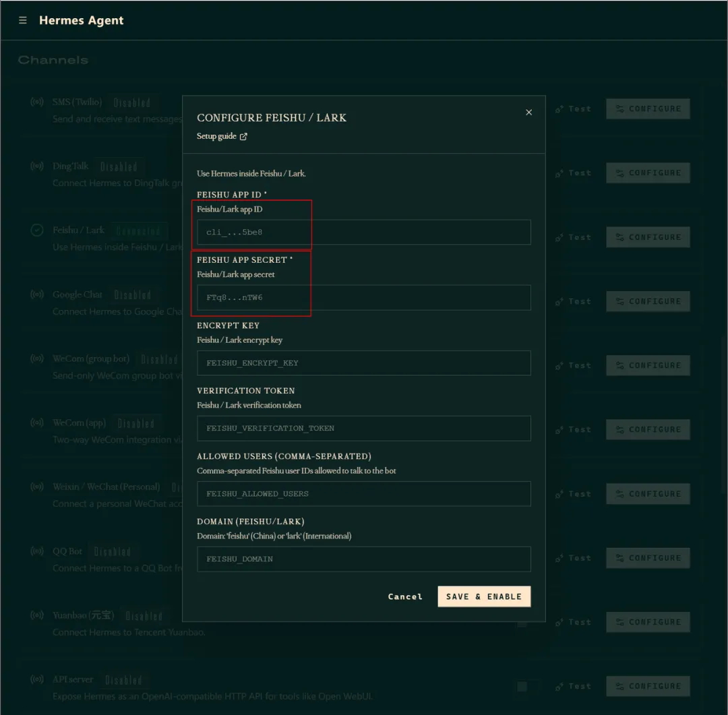
Task: Click the Google Chat channel signal icon
Action: pyautogui.click(x=37, y=294)
